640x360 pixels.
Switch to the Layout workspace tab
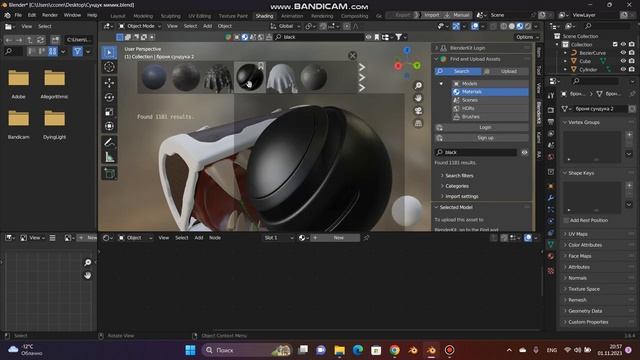[118, 16]
